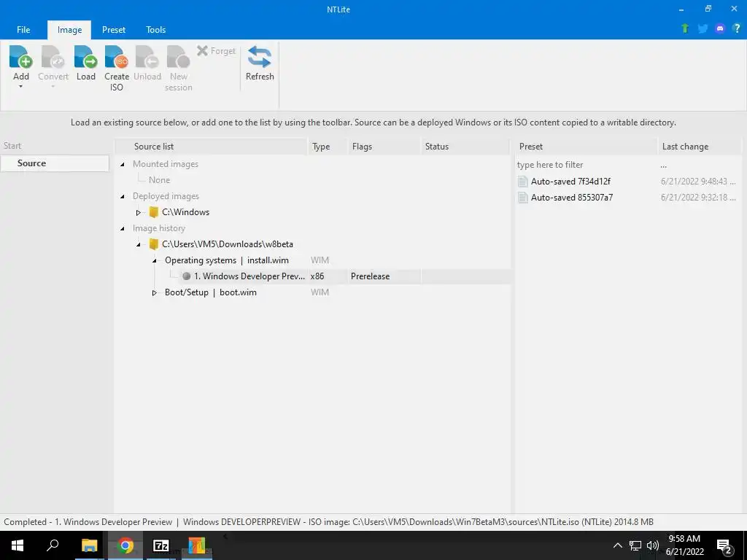This screenshot has height=560, width=747.
Task: Switch to the Tools tab
Action: 156,29
